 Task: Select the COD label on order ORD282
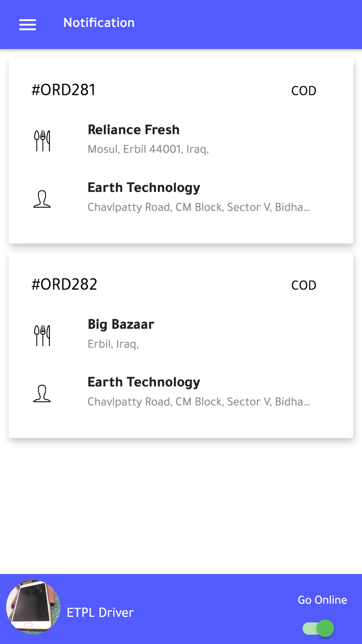(304, 285)
